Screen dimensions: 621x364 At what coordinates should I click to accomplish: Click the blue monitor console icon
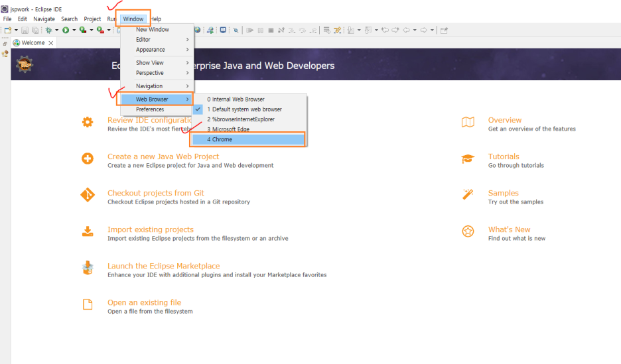pos(223,30)
